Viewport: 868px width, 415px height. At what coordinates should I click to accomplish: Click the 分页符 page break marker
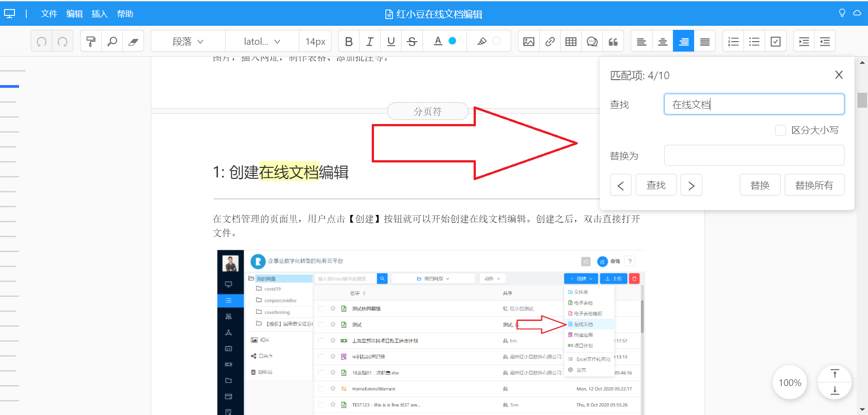coord(427,111)
